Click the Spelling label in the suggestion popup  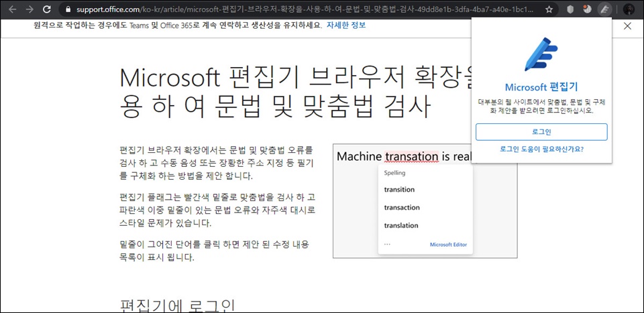(x=394, y=173)
